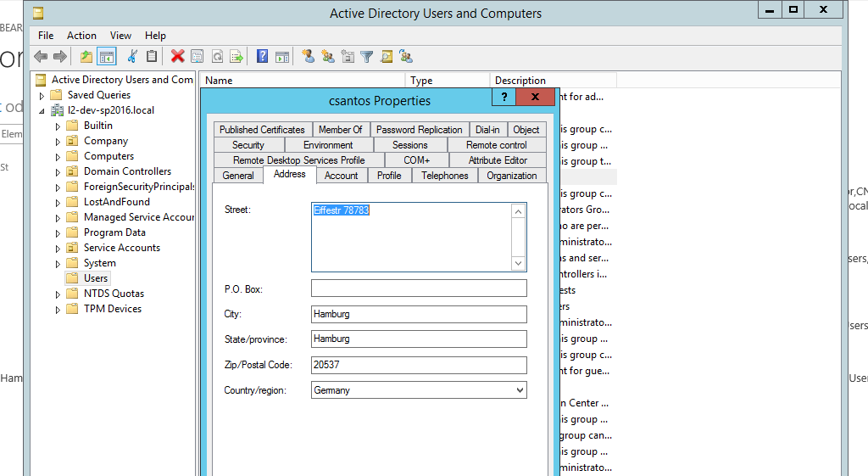Viewport: 868px width, 476px height.
Task: Collapse the l2-dev-sp2016.local domain node
Action: (42, 111)
